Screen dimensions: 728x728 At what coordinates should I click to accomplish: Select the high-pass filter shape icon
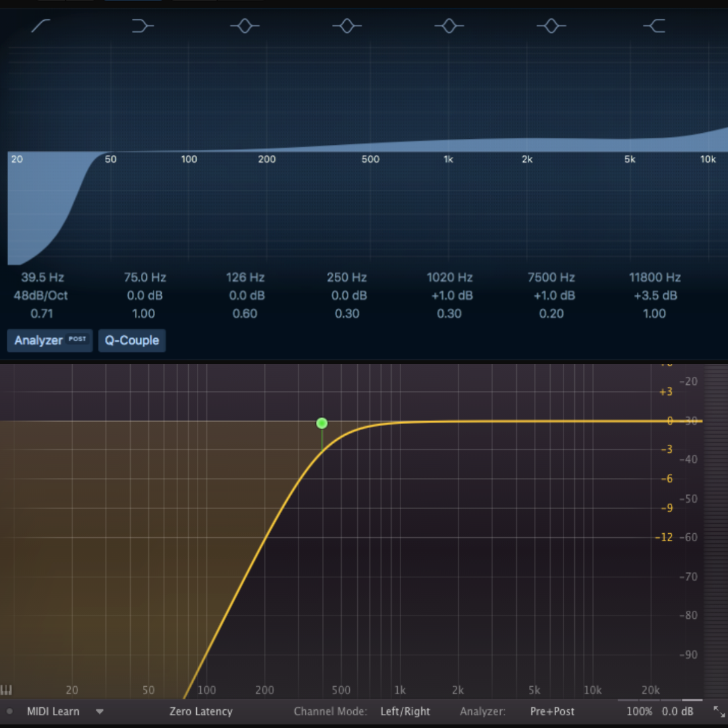(40, 26)
